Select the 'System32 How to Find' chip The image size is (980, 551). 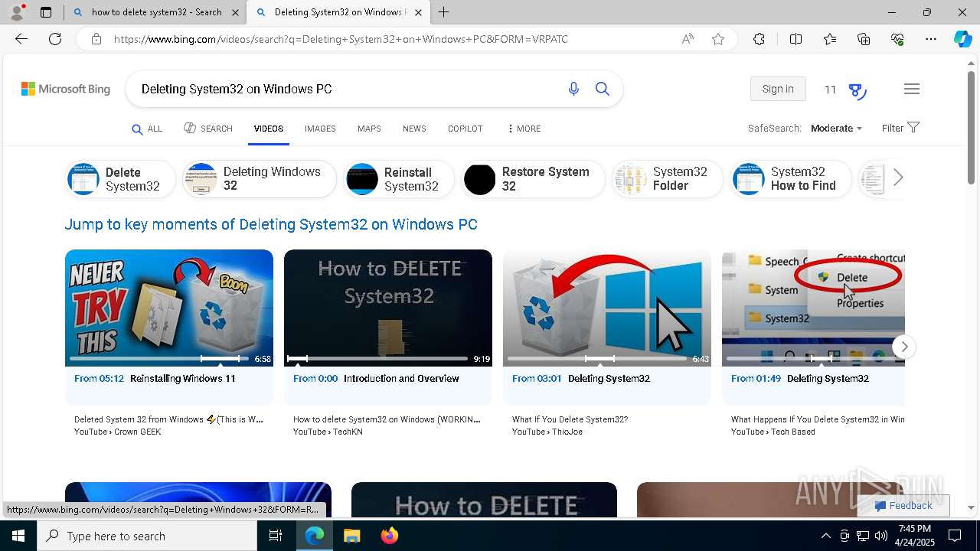[791, 179]
